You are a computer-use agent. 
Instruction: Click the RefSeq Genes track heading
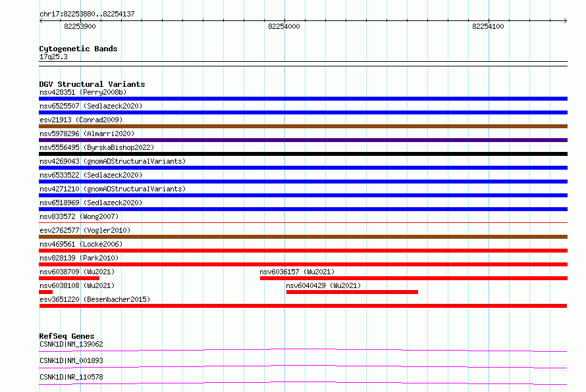pyautogui.click(x=67, y=336)
